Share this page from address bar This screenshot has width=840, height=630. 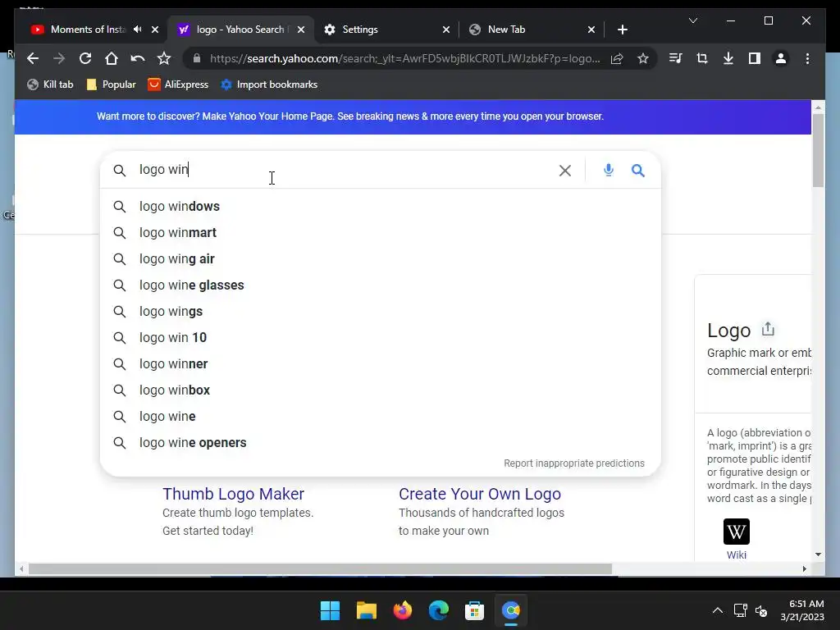click(x=617, y=58)
